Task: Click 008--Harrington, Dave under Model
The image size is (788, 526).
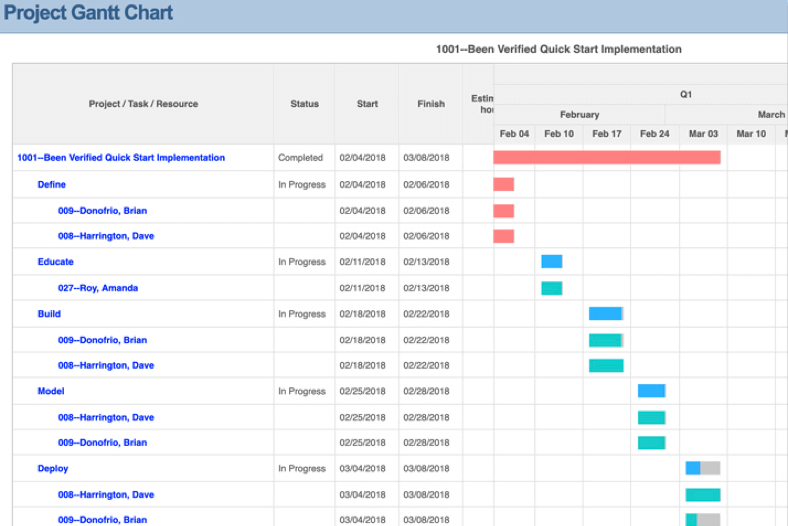Action: tap(106, 417)
